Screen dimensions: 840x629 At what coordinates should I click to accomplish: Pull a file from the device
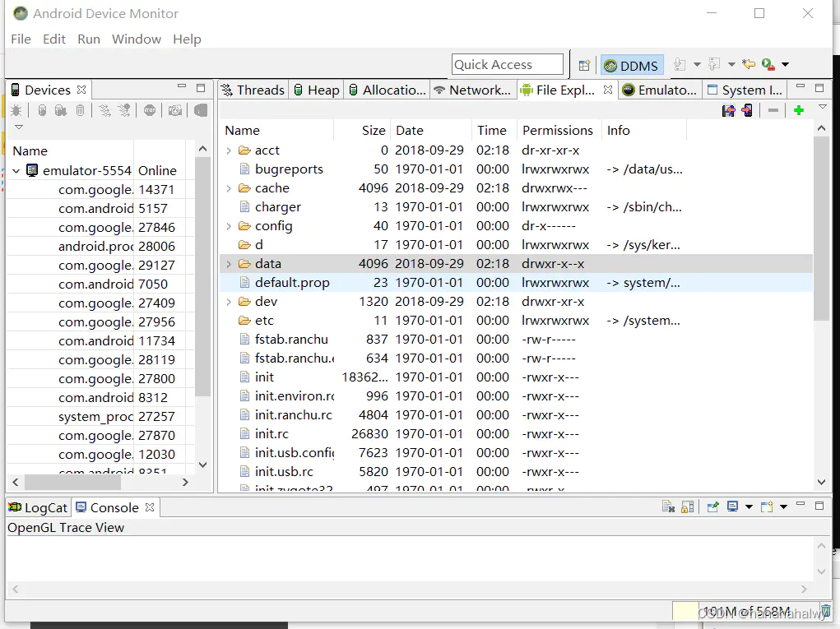click(x=728, y=109)
